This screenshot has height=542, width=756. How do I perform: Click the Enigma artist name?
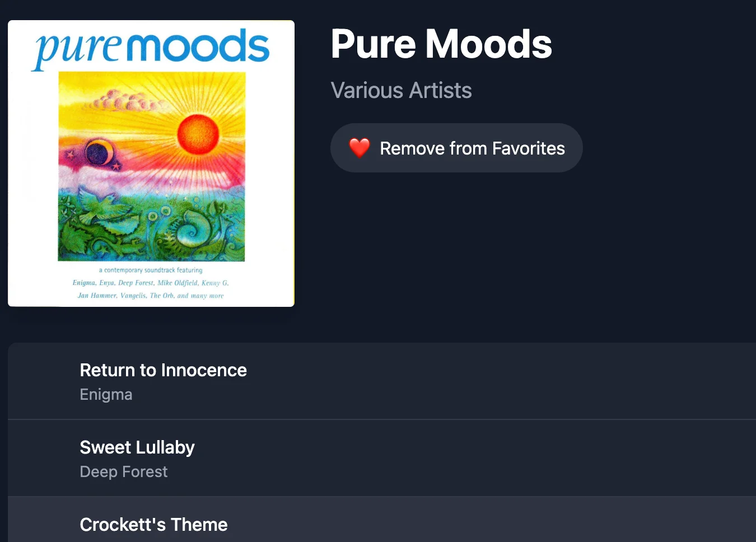(106, 394)
